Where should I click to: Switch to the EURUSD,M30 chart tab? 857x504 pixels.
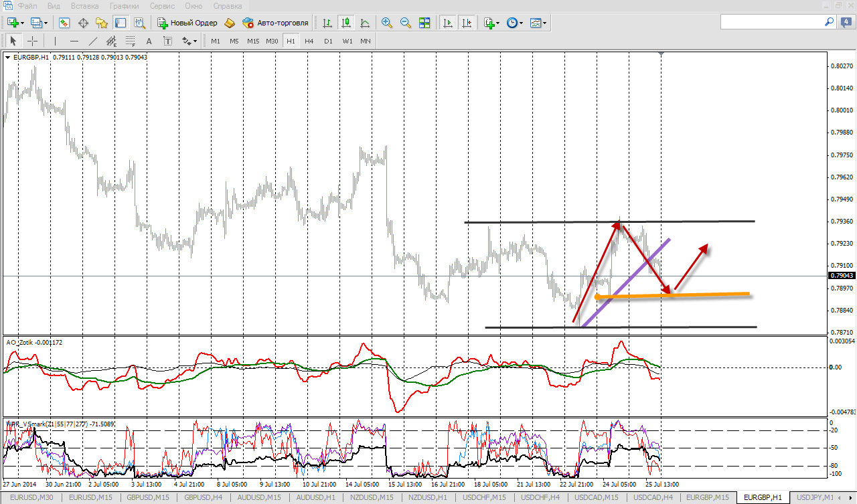click(33, 497)
